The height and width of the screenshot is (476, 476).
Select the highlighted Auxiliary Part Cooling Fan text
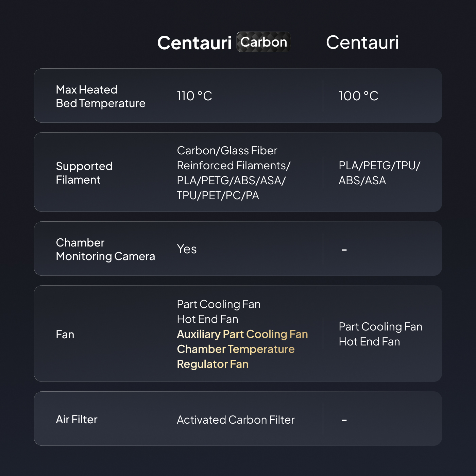click(x=242, y=334)
